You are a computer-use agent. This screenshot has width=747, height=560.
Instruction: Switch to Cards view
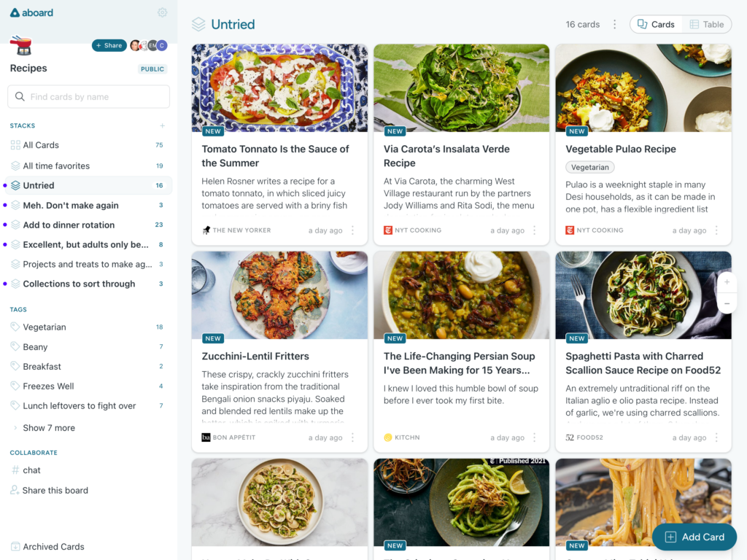pos(656,24)
